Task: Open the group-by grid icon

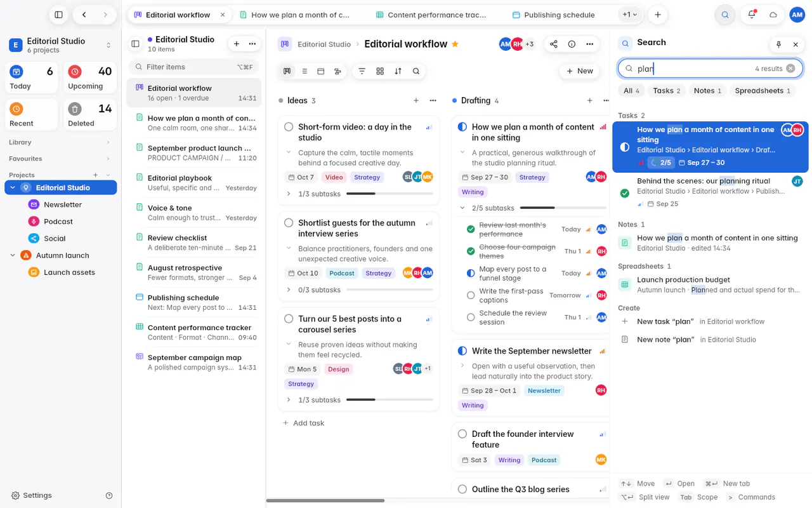Action: [x=380, y=71]
